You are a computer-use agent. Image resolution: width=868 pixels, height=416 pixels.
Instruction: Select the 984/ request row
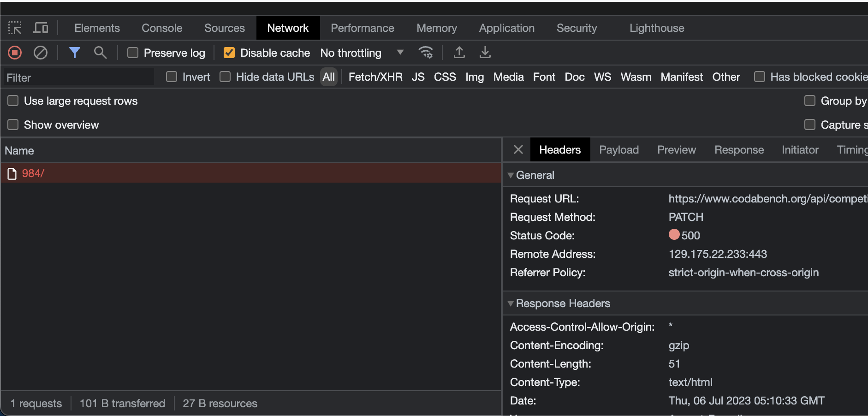(34, 173)
